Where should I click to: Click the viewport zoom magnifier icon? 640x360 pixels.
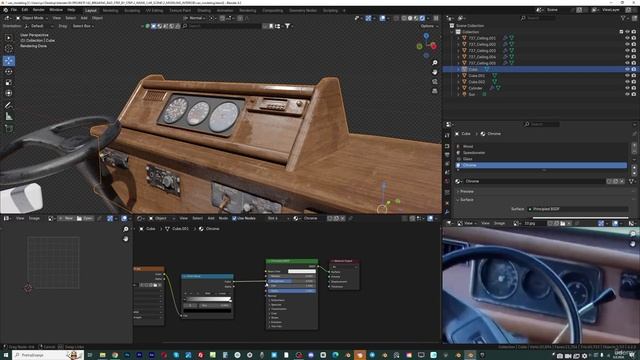click(435, 62)
